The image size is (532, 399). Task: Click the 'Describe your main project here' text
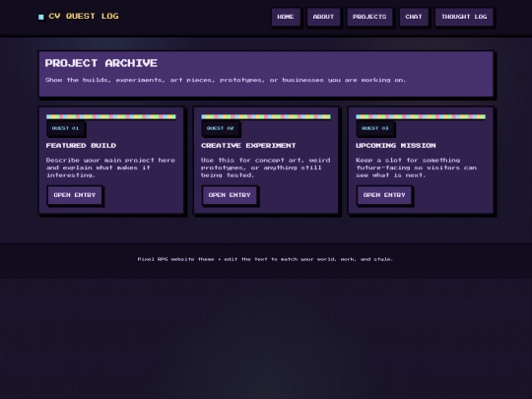point(110,167)
